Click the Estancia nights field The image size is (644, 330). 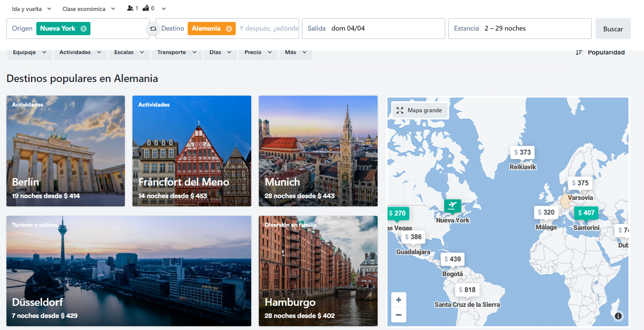[x=520, y=29]
